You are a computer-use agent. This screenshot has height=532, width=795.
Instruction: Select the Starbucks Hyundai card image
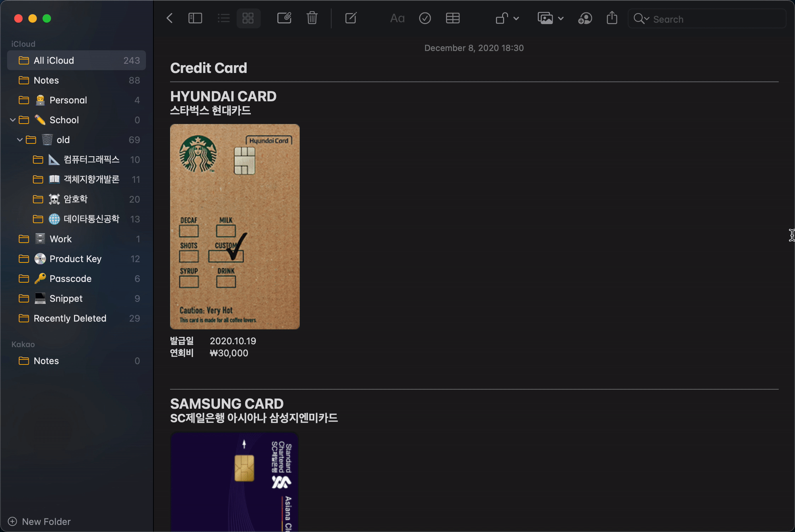click(x=235, y=226)
